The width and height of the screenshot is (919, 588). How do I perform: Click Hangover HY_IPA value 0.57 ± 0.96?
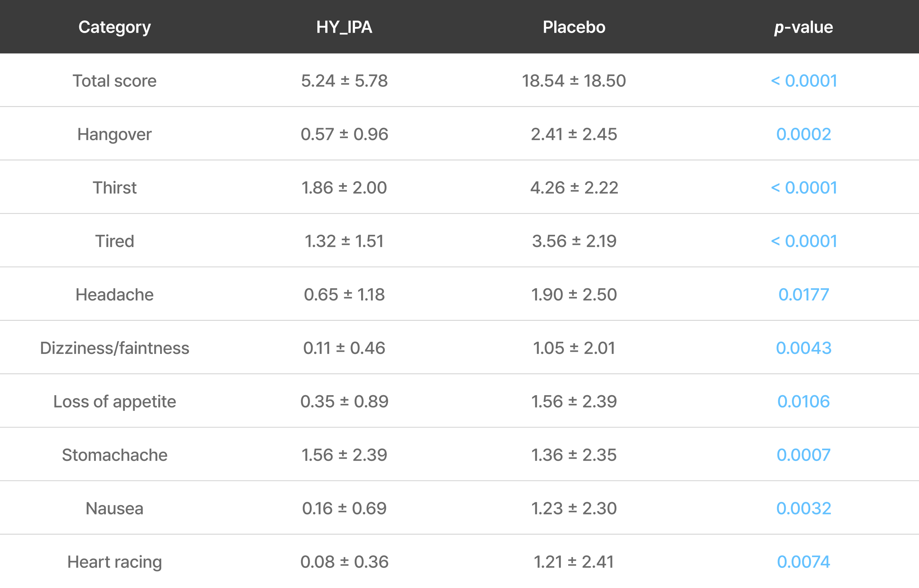[344, 134]
